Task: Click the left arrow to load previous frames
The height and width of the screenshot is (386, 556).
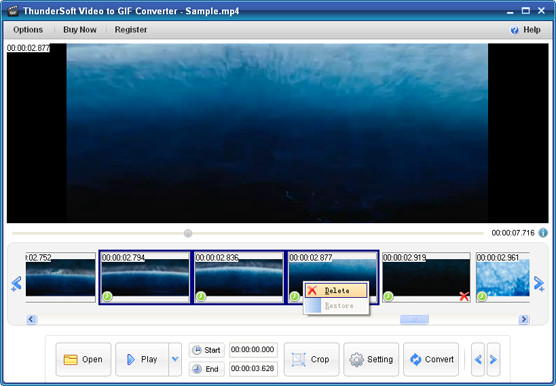Action: click(x=16, y=284)
